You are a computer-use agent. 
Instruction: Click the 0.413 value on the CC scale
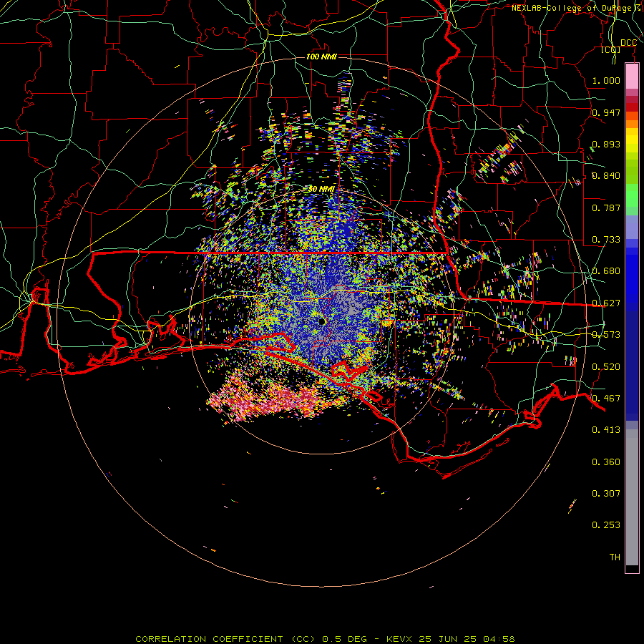pos(606,430)
